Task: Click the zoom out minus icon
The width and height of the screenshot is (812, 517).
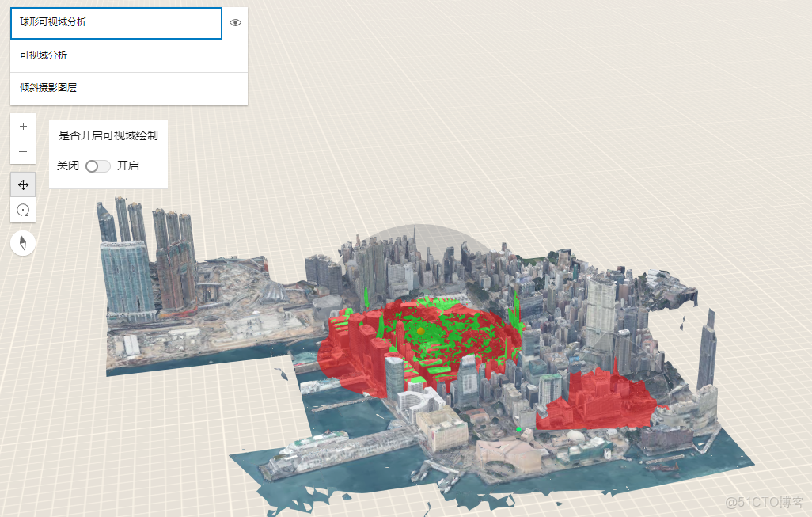Action: 23,151
